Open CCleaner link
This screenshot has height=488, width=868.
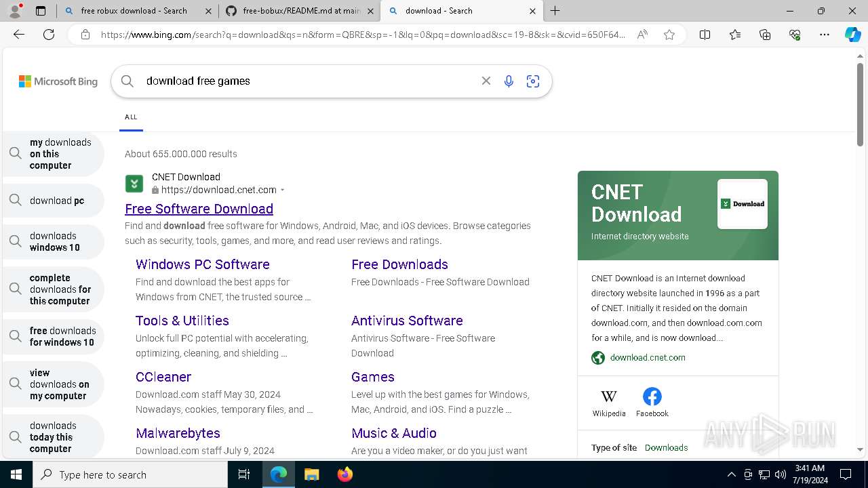163,377
